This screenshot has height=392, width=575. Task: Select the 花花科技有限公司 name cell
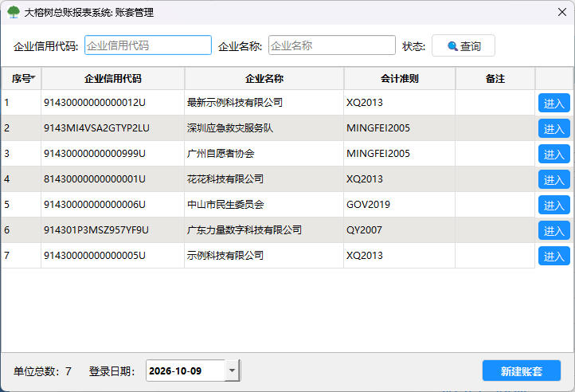point(264,178)
